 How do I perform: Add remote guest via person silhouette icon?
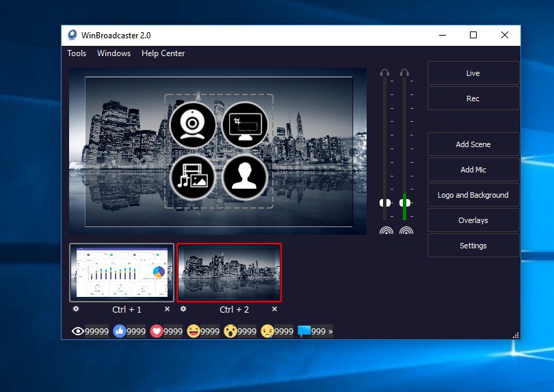(245, 177)
